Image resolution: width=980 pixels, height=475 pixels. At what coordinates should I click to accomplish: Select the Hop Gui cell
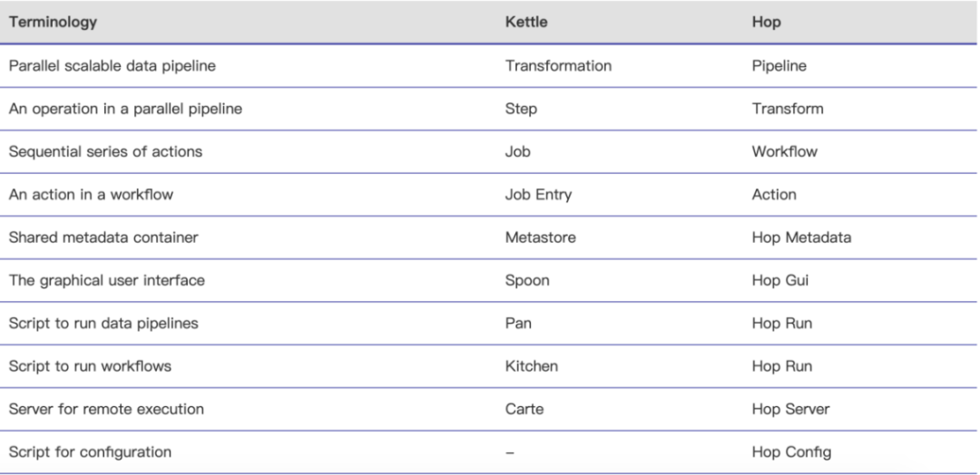[782, 280]
